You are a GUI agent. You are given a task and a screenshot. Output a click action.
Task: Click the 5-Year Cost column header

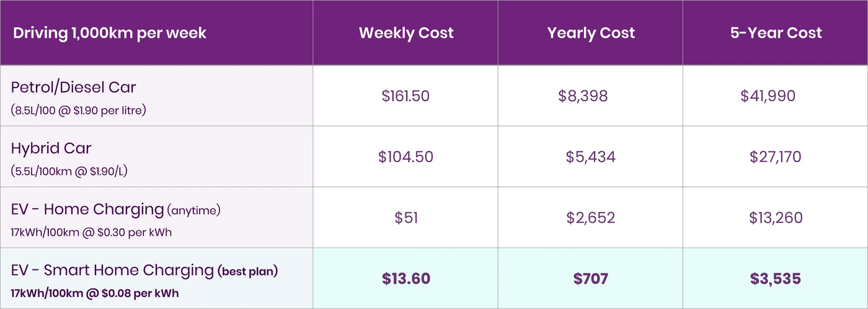pos(776,33)
